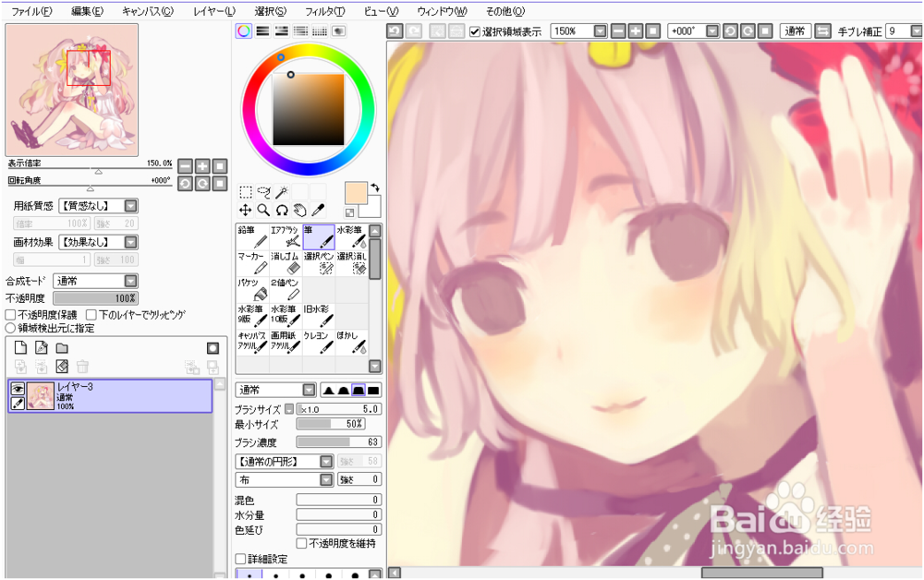Open the +000° rotation angle dropdown
This screenshot has height=580, width=924.
click(x=712, y=31)
